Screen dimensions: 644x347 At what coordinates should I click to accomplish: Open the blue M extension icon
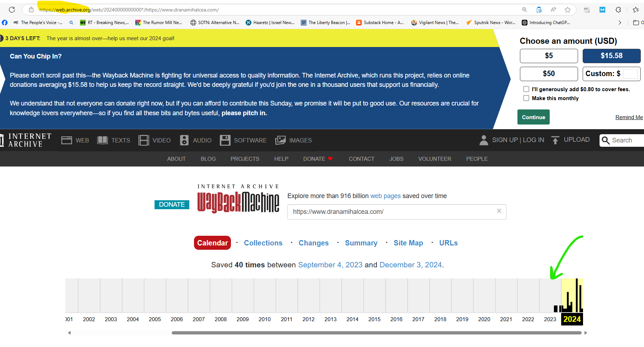tap(602, 10)
